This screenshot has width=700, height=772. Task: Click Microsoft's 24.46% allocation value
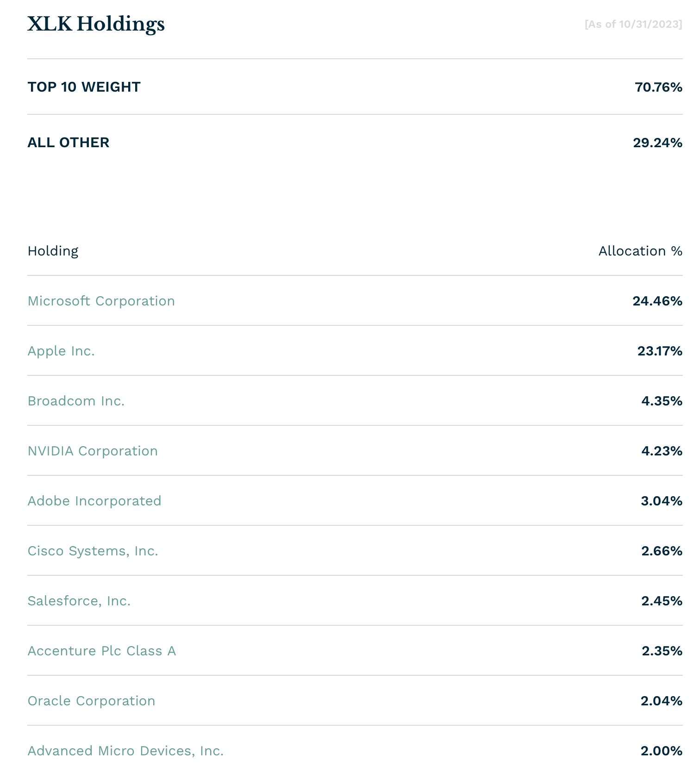coord(658,301)
